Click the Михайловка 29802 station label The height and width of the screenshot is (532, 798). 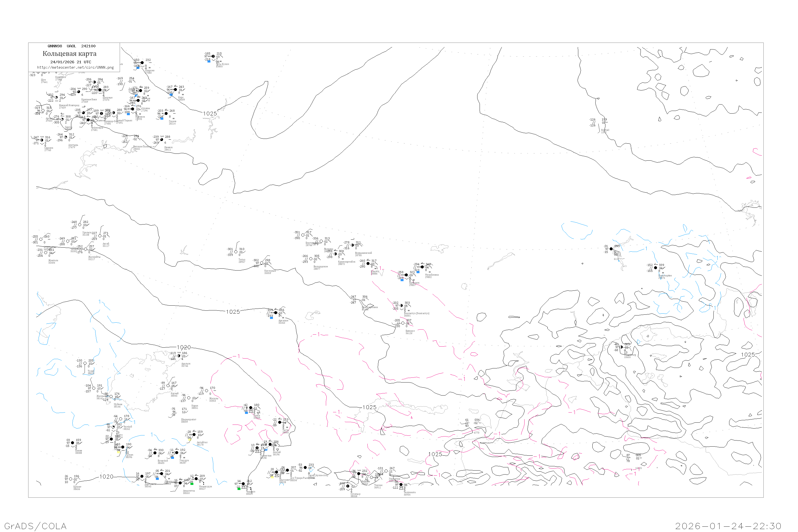[431, 276]
